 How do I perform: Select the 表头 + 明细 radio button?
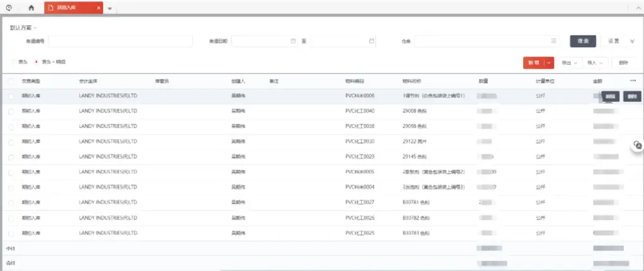click(36, 62)
